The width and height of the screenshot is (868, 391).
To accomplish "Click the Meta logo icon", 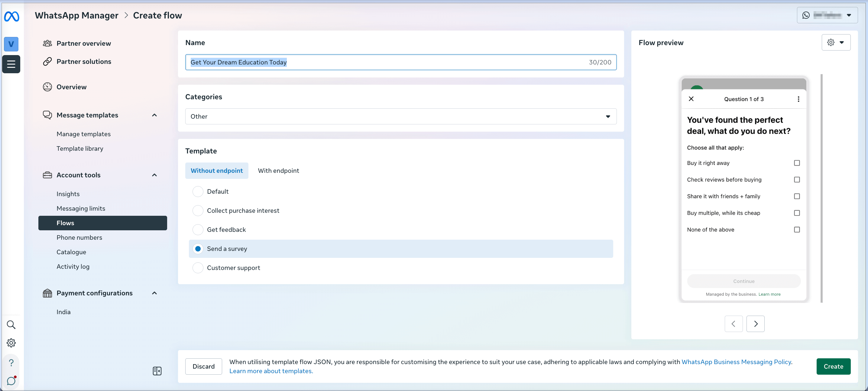I will click(x=11, y=16).
